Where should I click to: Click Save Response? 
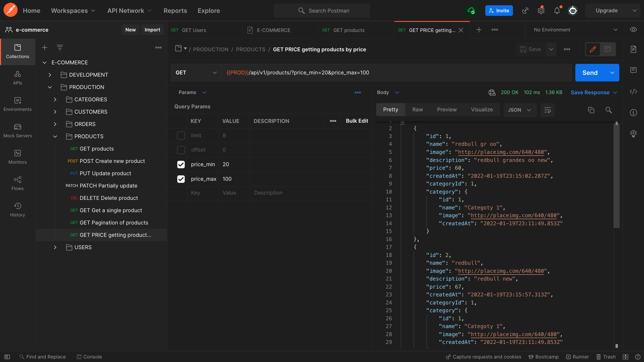(590, 93)
